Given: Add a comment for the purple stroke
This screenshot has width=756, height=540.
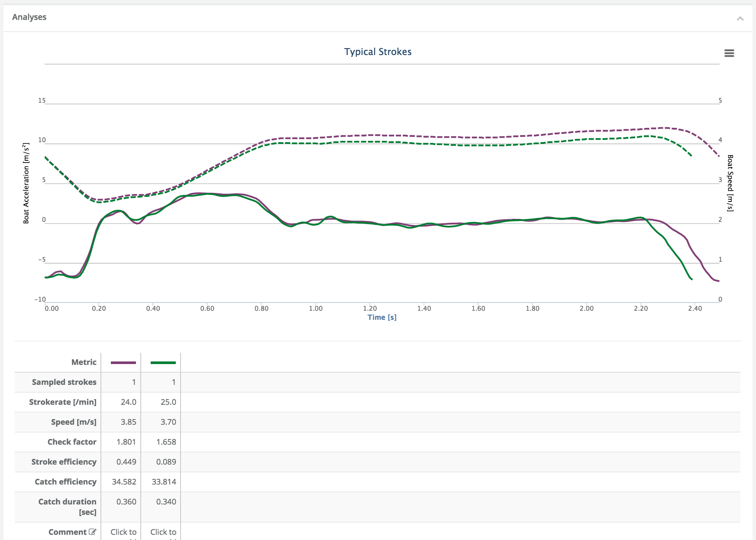Looking at the screenshot, I should pyautogui.click(x=123, y=532).
